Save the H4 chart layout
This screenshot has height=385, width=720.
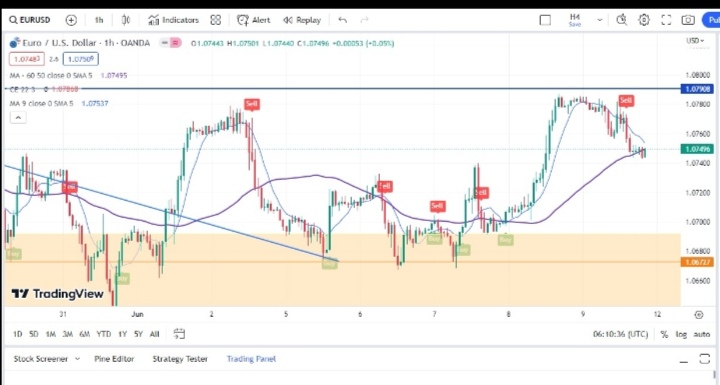click(x=575, y=20)
